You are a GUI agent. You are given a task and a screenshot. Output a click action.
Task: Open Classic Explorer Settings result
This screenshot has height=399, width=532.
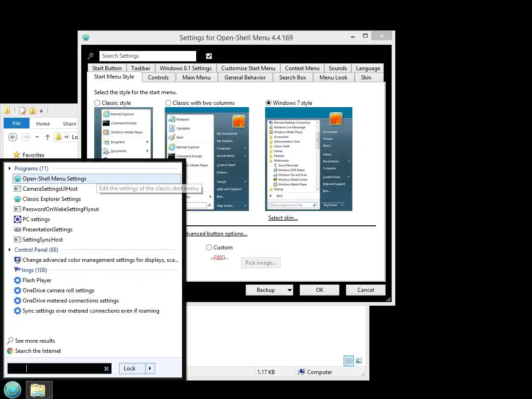tap(97, 199)
